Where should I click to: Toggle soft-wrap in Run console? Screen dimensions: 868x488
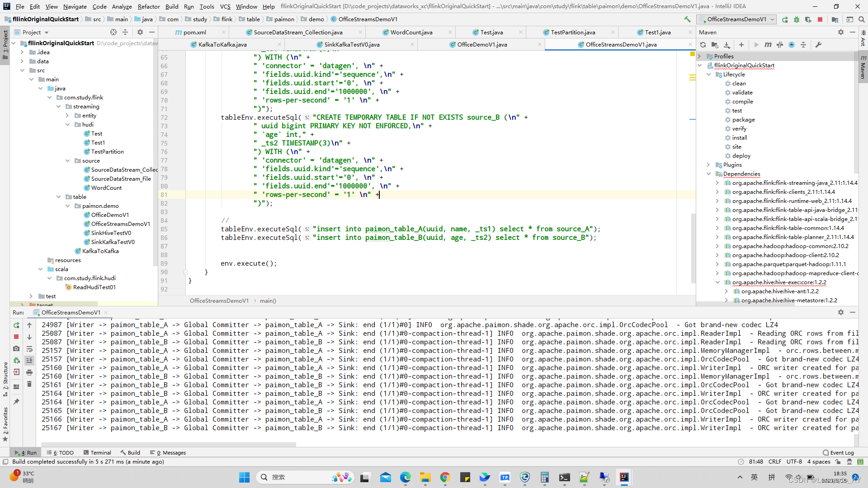click(29, 349)
